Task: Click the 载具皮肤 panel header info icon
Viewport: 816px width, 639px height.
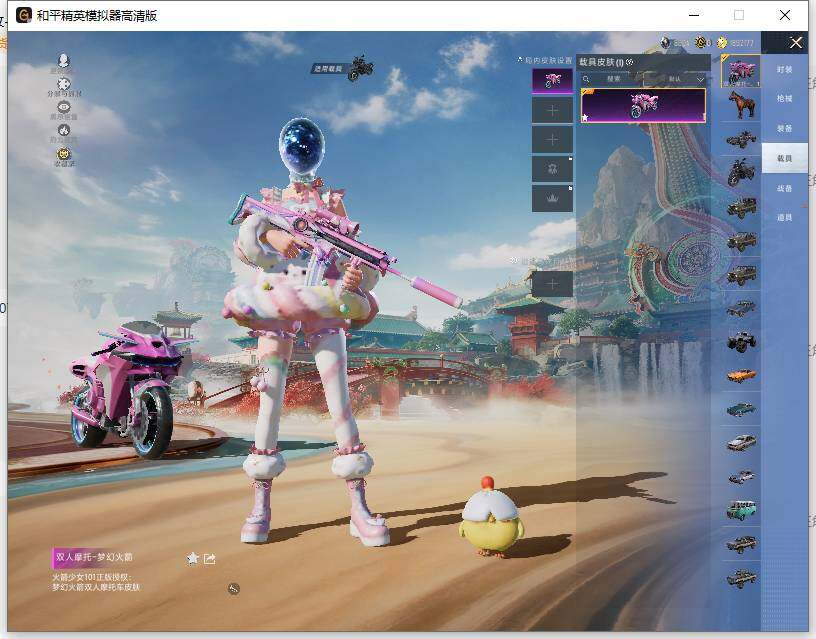Action: pyautogui.click(x=630, y=62)
